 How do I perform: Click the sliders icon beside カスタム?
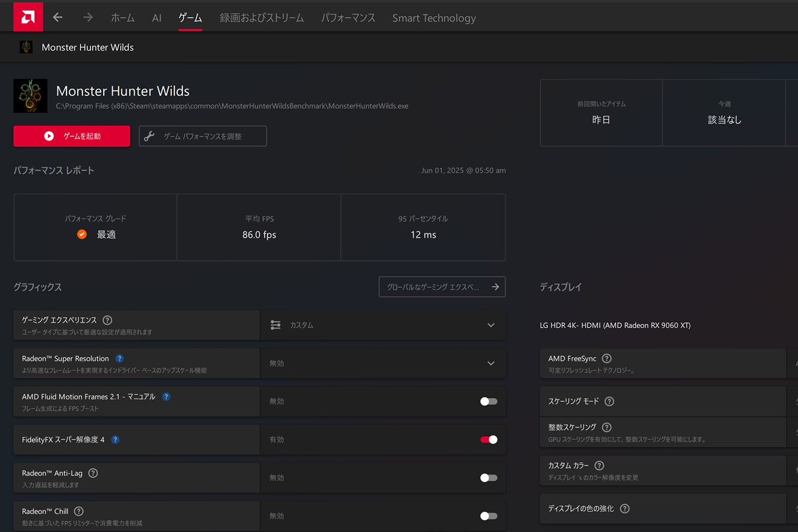(x=276, y=325)
